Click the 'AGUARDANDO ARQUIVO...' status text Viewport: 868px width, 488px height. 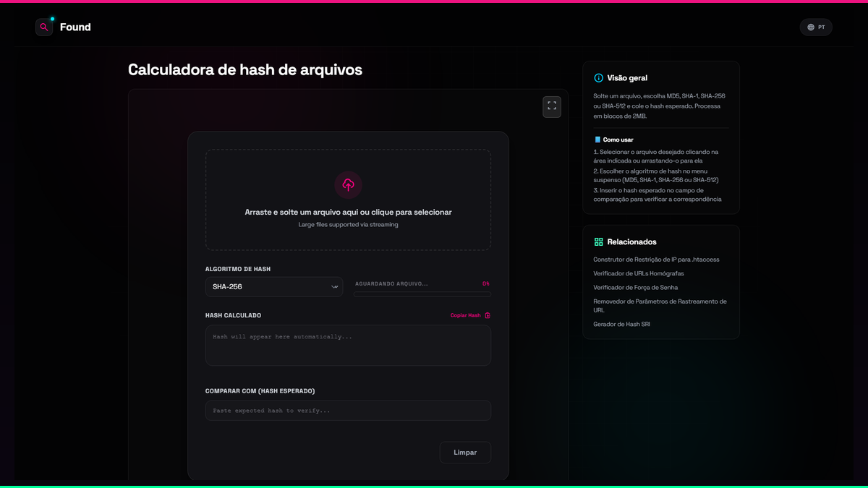coord(391,284)
